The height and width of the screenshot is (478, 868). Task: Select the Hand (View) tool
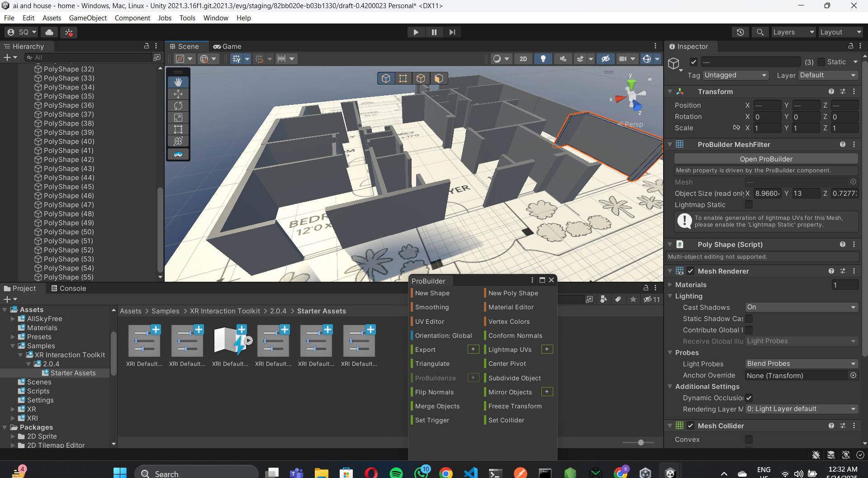pyautogui.click(x=178, y=82)
